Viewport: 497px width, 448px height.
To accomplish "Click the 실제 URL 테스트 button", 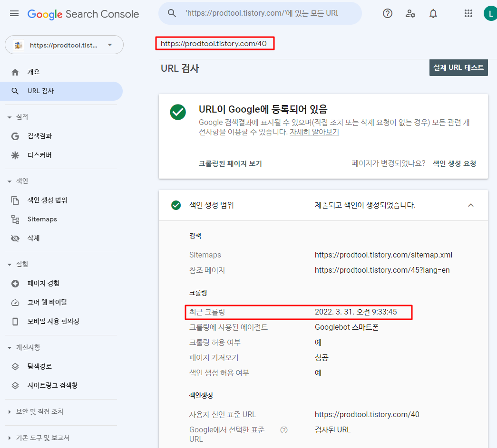I will (x=458, y=67).
